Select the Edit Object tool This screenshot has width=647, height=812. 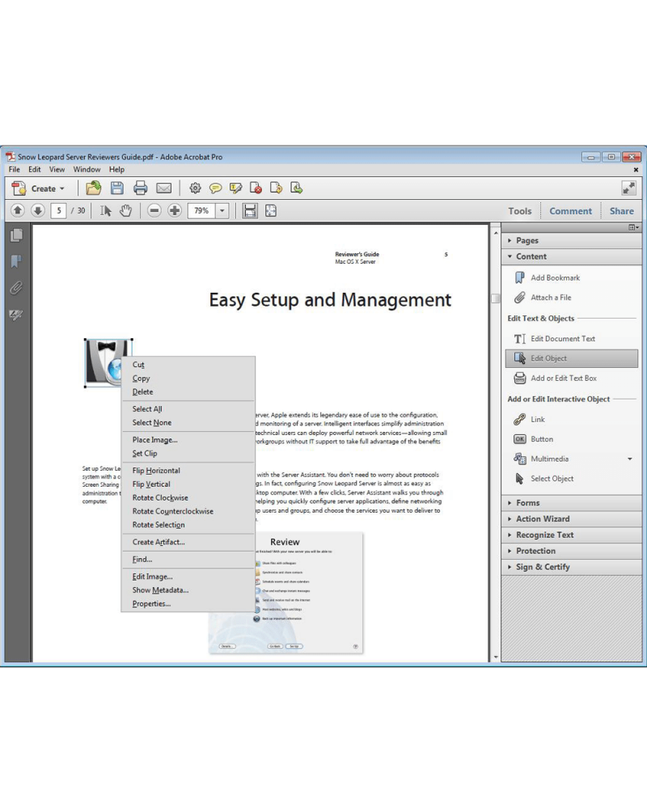(571, 358)
